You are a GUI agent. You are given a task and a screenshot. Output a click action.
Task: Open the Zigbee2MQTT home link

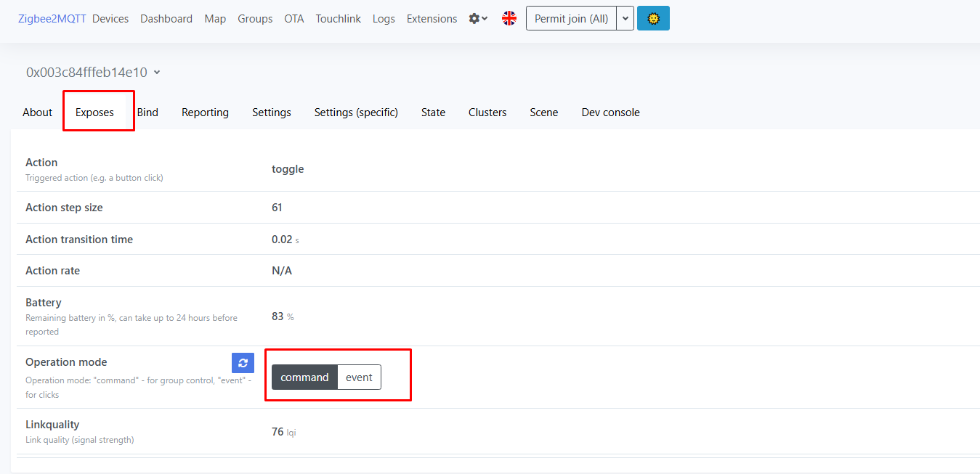coord(52,19)
